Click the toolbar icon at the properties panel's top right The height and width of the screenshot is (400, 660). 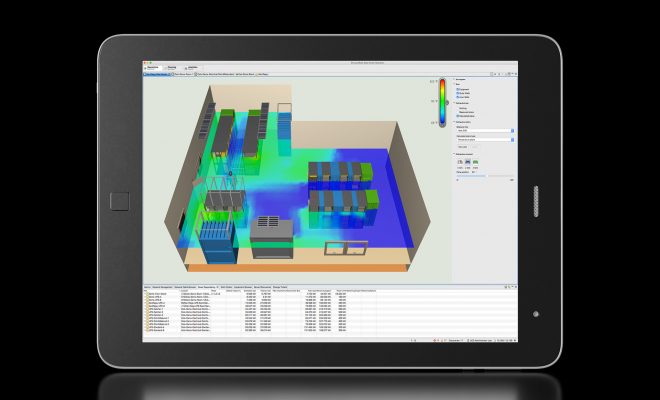[x=515, y=75]
